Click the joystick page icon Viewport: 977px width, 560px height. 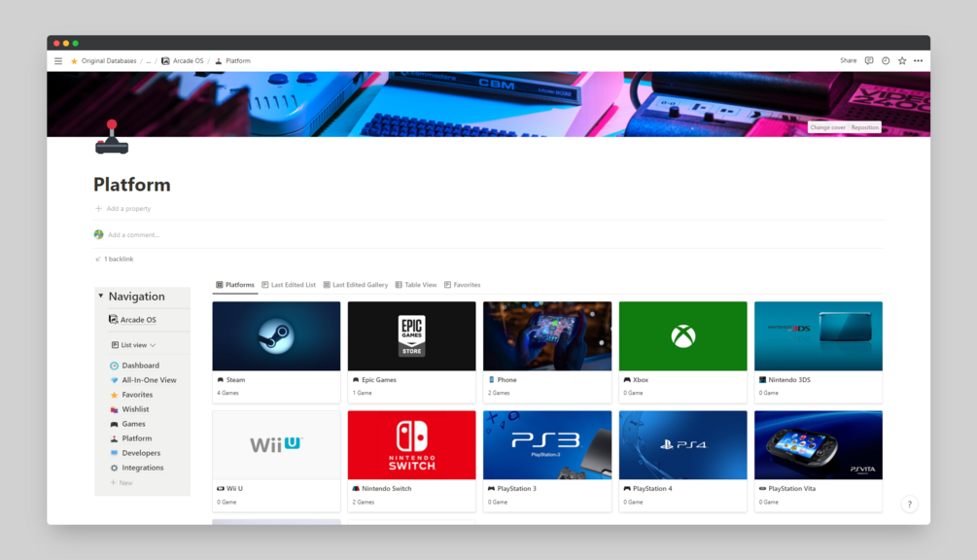[x=112, y=137]
